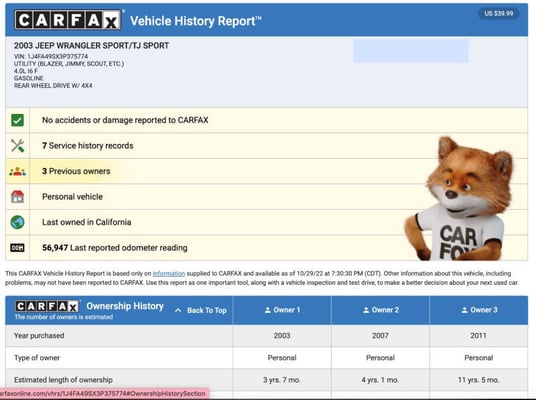Click the previous owners people icon
Viewport: 536px width, 400px height.
pyautogui.click(x=17, y=171)
